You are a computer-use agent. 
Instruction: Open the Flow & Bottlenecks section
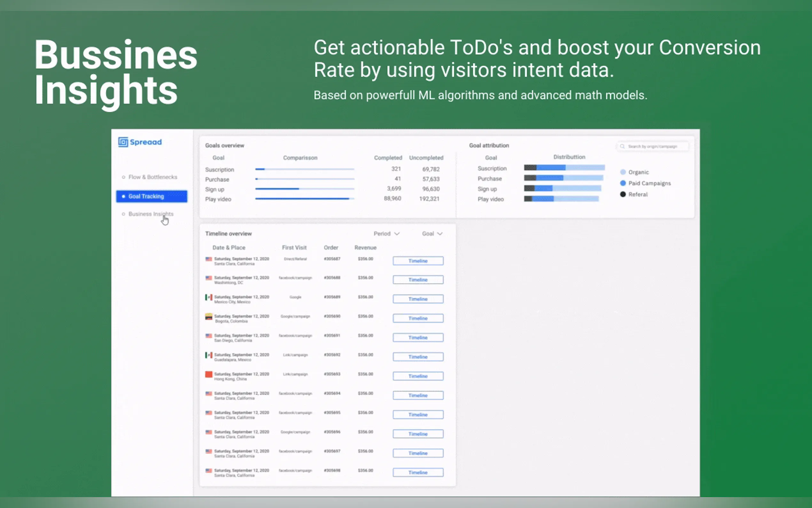pyautogui.click(x=152, y=177)
